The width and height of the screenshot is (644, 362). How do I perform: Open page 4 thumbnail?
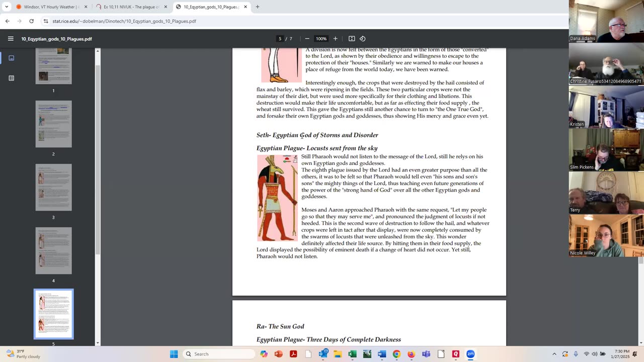53,251
